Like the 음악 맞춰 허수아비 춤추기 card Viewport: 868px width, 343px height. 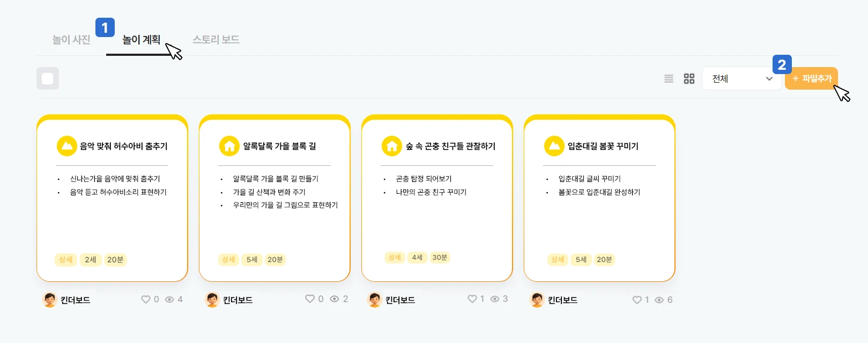point(145,300)
